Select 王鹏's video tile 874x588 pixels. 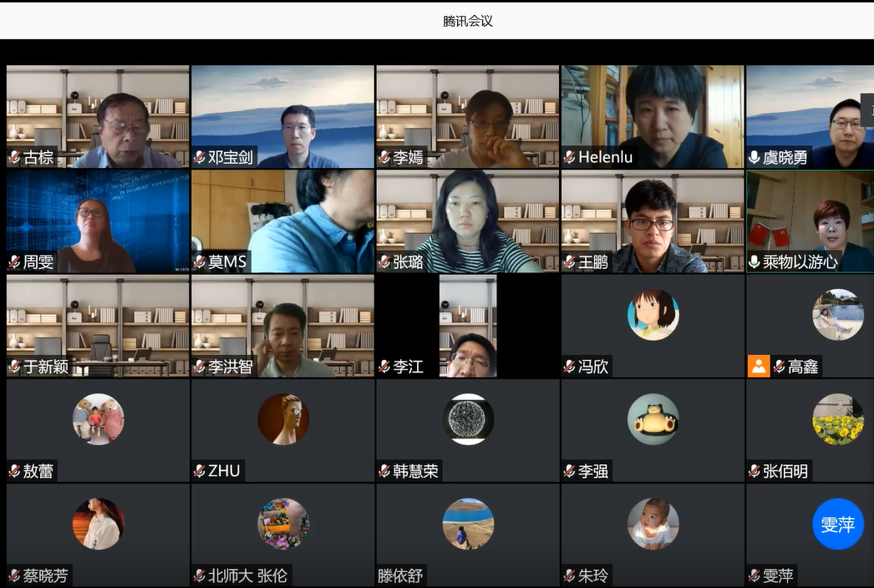coord(653,221)
